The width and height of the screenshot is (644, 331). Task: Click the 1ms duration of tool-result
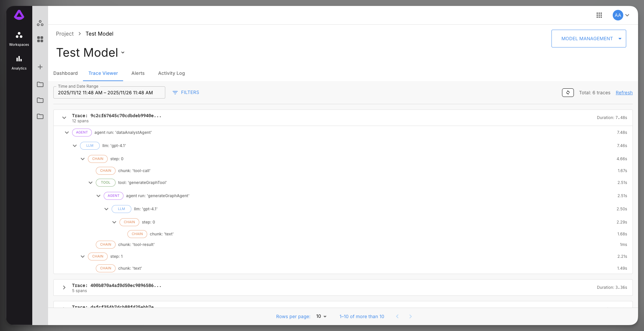pyautogui.click(x=624, y=245)
